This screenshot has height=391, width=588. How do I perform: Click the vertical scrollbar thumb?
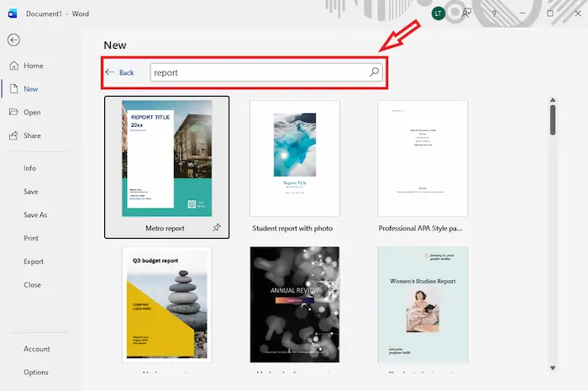[x=553, y=119]
